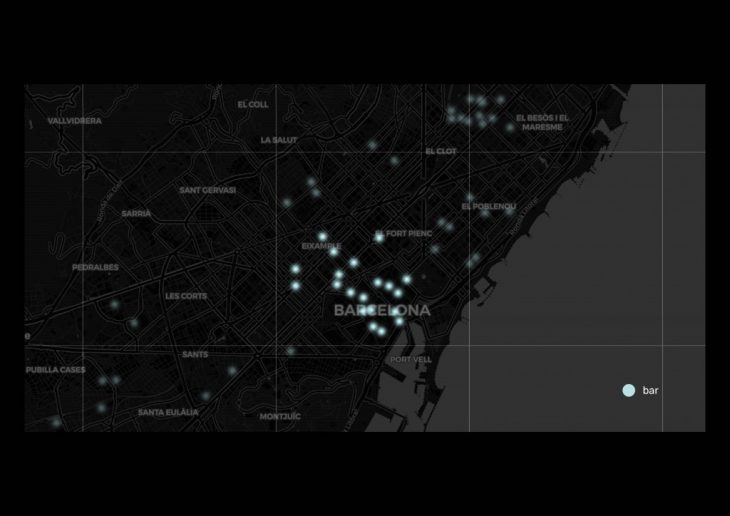Select the SARRIÀ map label

click(x=136, y=213)
